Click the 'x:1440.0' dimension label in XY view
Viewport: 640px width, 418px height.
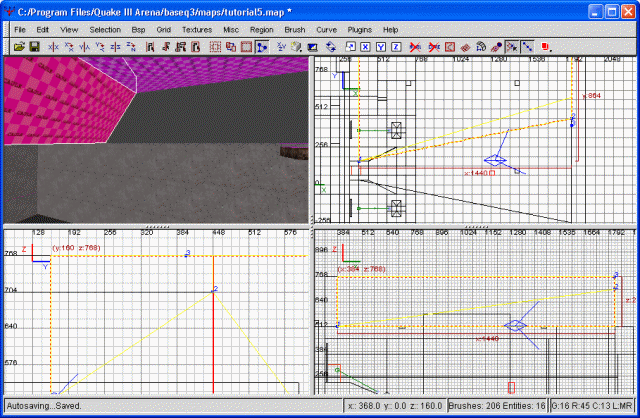478,173
